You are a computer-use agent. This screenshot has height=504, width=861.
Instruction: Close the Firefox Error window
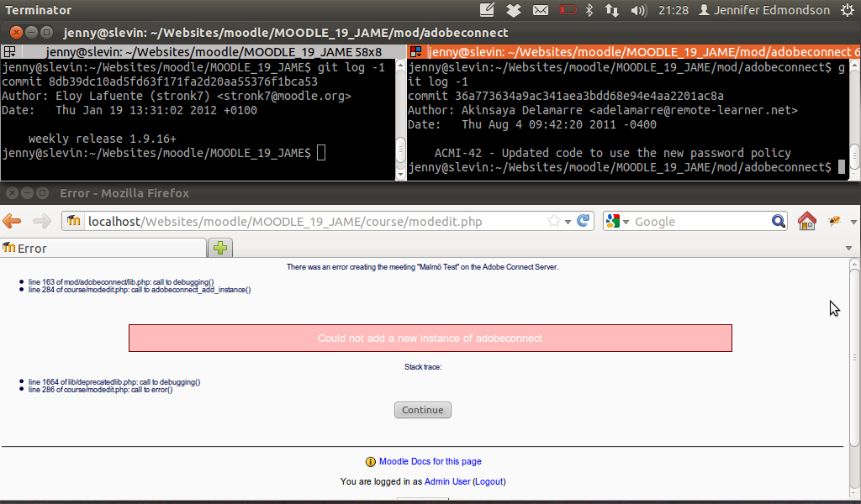[12, 193]
